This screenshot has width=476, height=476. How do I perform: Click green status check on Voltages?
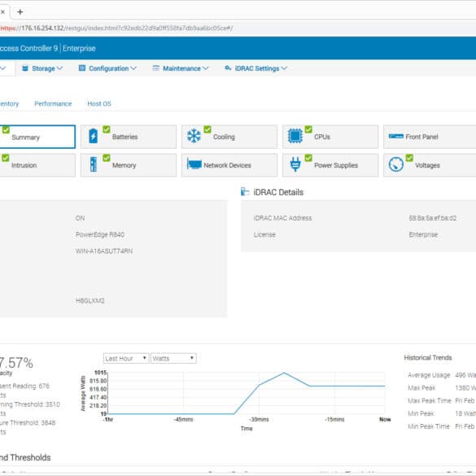pyautogui.click(x=409, y=158)
